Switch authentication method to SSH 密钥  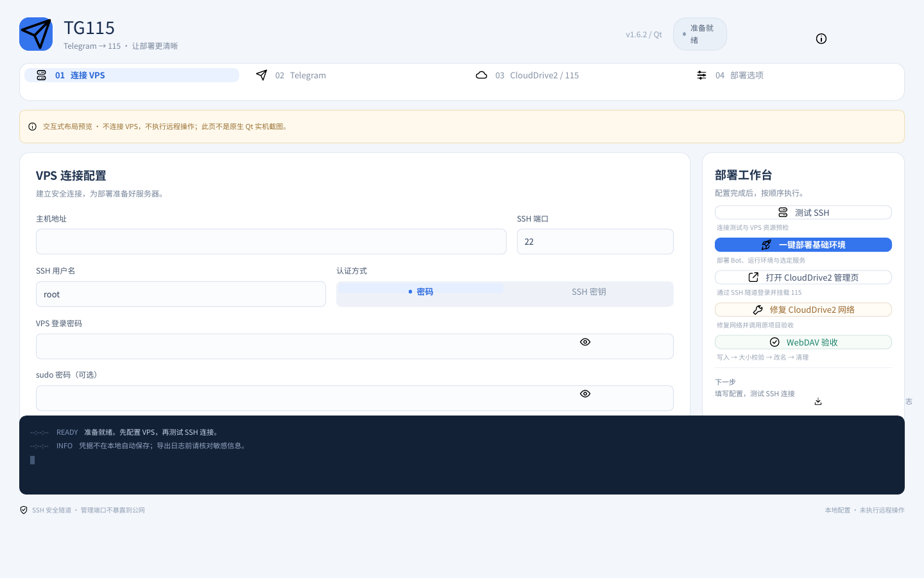588,292
